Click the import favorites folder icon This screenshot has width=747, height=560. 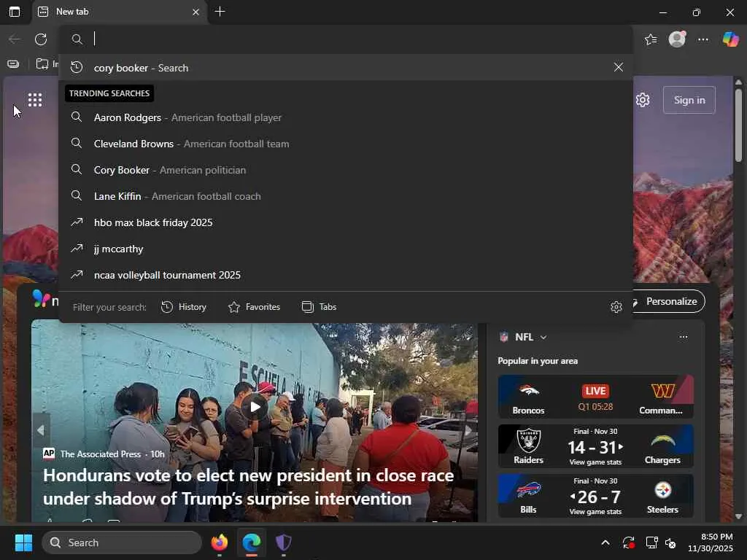click(42, 64)
